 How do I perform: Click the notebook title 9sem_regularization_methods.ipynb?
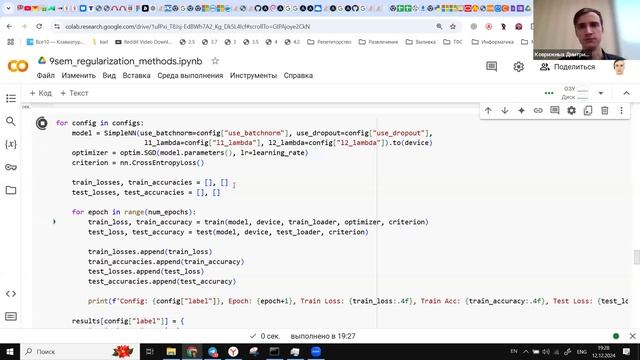[126, 61]
